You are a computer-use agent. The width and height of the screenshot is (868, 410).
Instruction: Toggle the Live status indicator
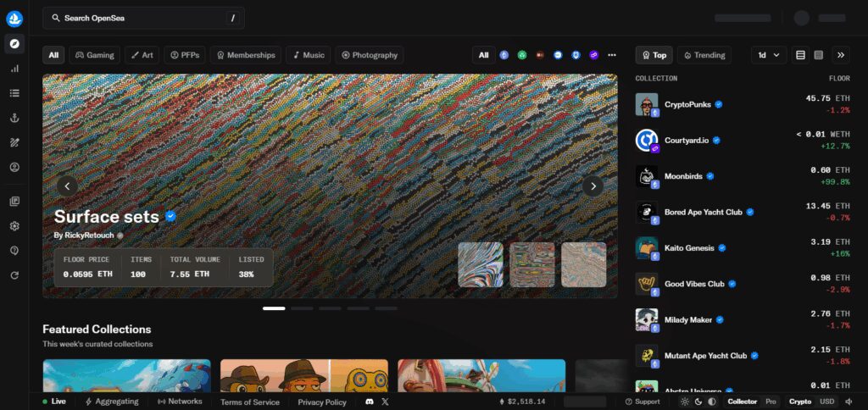coord(54,402)
